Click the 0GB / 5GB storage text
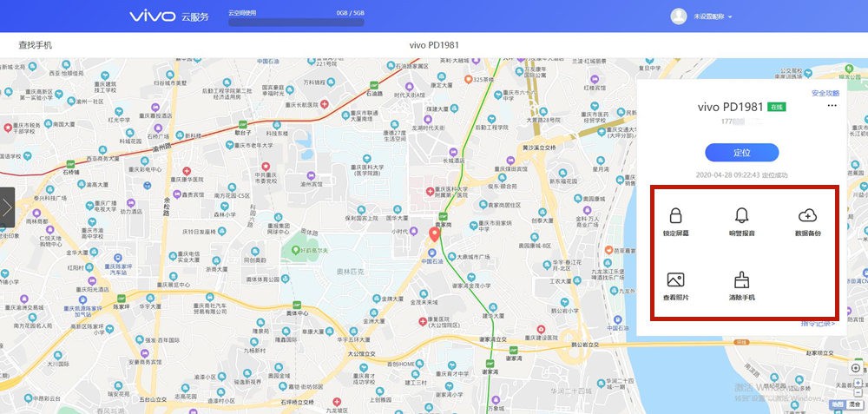Image resolution: width=868 pixels, height=414 pixels. click(350, 13)
